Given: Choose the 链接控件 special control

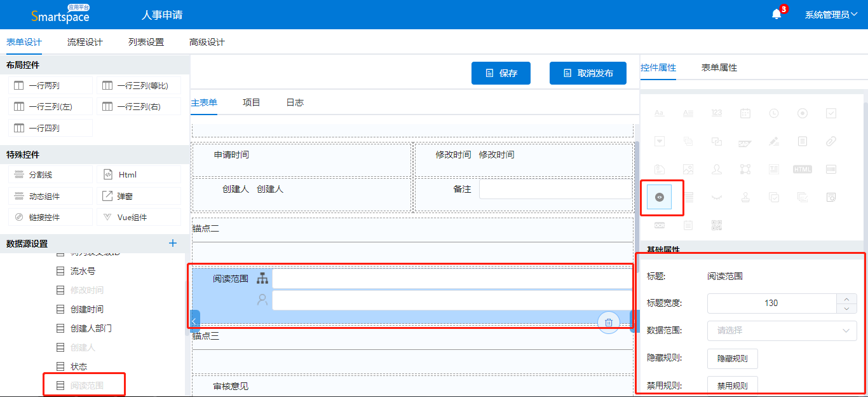Looking at the screenshot, I should pos(51,217).
